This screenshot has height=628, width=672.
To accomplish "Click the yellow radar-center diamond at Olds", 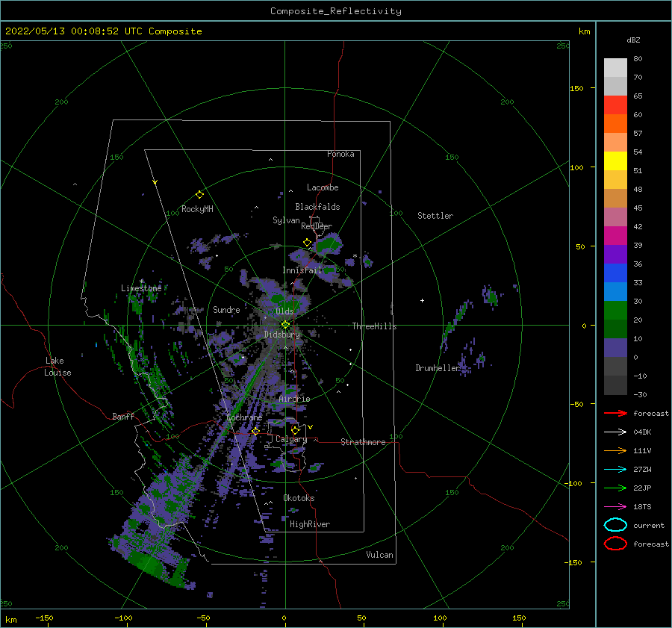I will (x=285, y=325).
